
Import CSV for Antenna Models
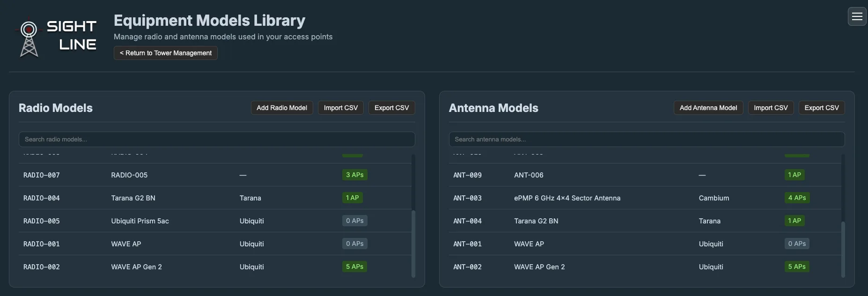[x=771, y=108]
